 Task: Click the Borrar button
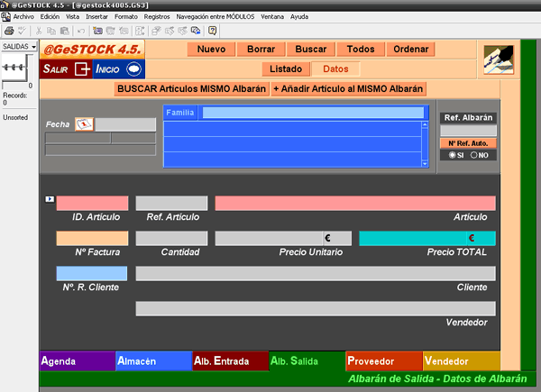[261, 49]
